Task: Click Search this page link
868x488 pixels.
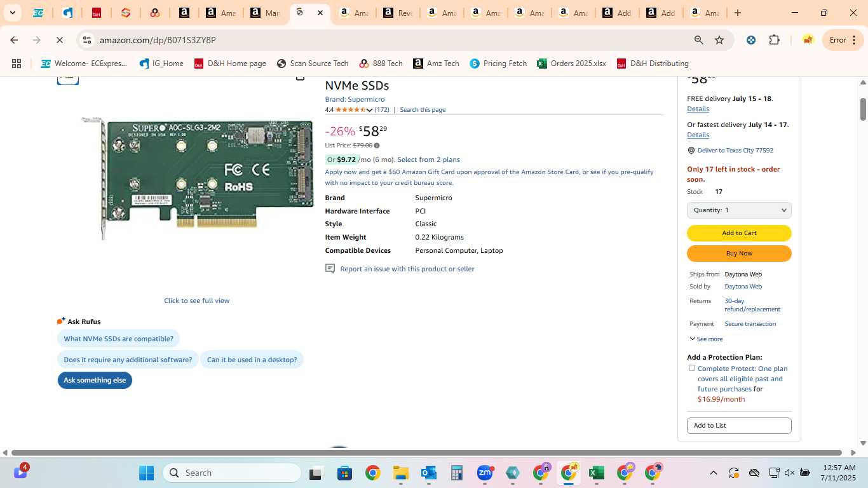Action: [423, 110]
